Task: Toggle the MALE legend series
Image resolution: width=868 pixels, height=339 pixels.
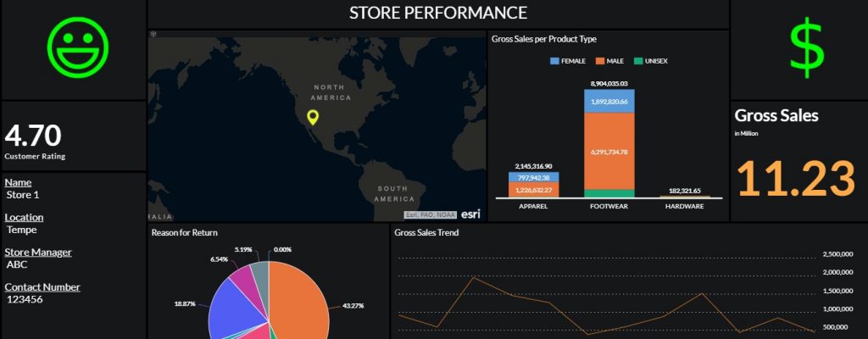Action: [x=609, y=61]
